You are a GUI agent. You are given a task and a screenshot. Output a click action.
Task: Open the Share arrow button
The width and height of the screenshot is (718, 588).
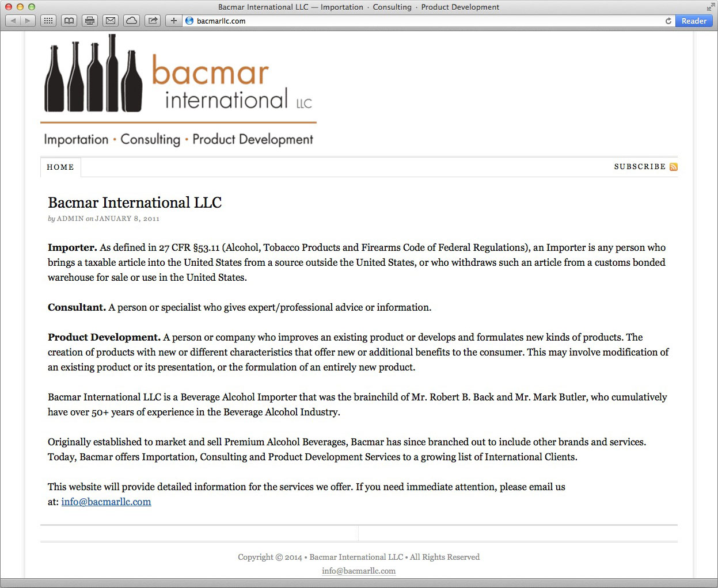pos(153,21)
